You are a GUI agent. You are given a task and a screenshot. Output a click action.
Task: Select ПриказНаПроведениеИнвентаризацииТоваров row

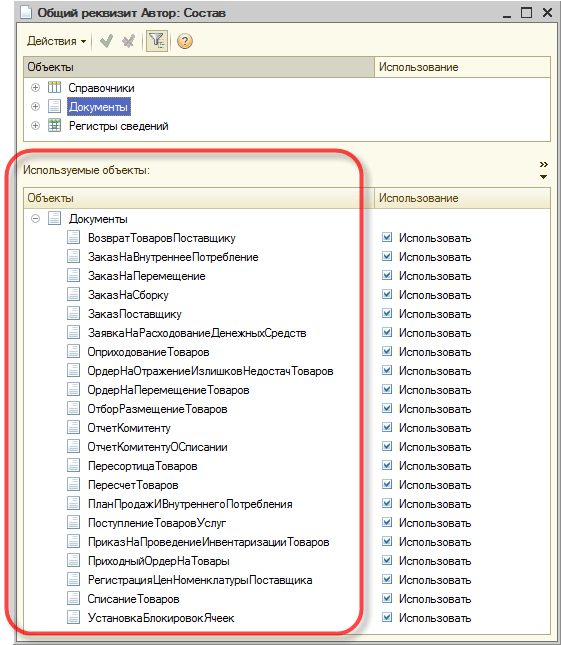[209, 542]
